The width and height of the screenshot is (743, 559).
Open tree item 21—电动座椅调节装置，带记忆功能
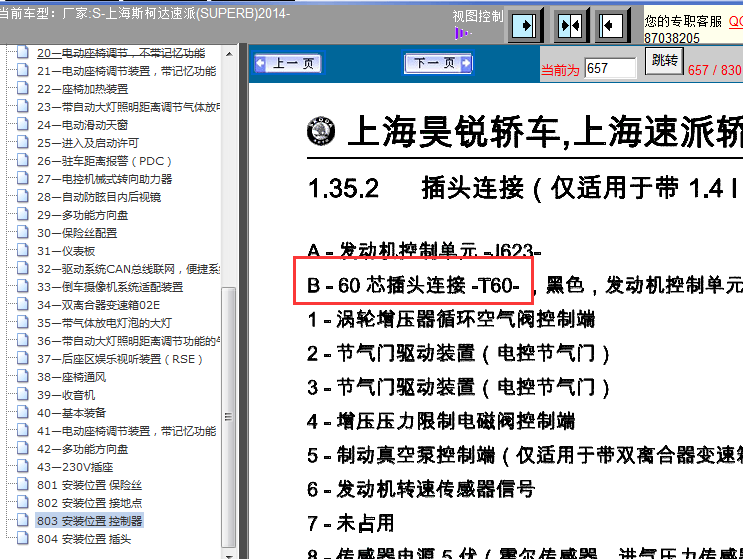pos(127,71)
